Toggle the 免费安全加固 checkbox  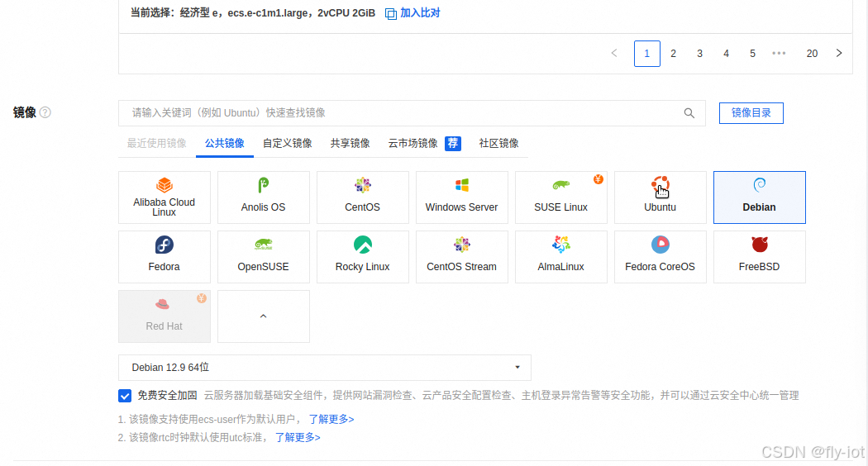tap(125, 396)
